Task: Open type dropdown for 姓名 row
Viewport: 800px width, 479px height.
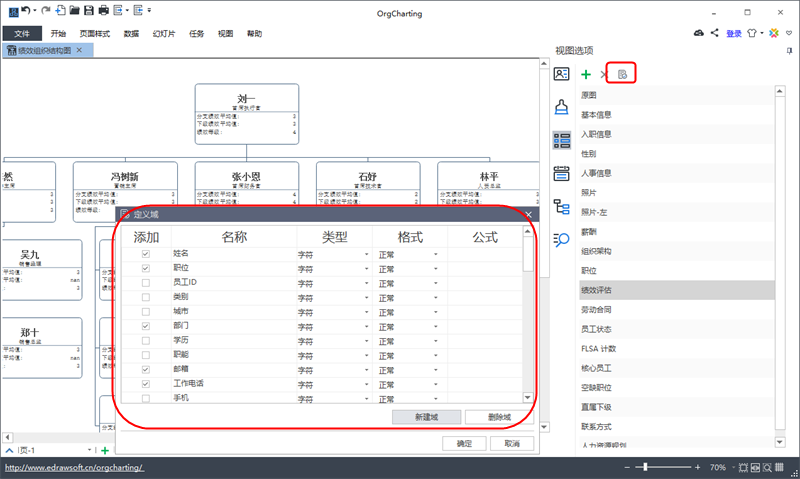Action: [x=366, y=255]
